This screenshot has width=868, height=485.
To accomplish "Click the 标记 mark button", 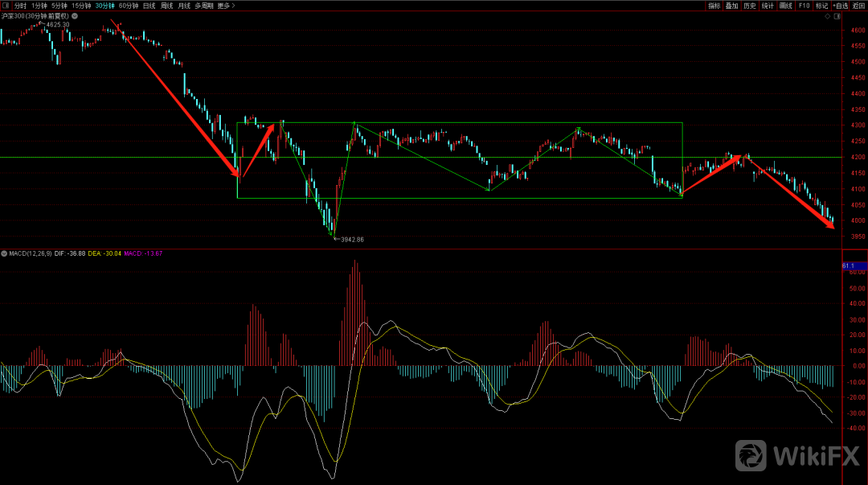I will [x=821, y=6].
